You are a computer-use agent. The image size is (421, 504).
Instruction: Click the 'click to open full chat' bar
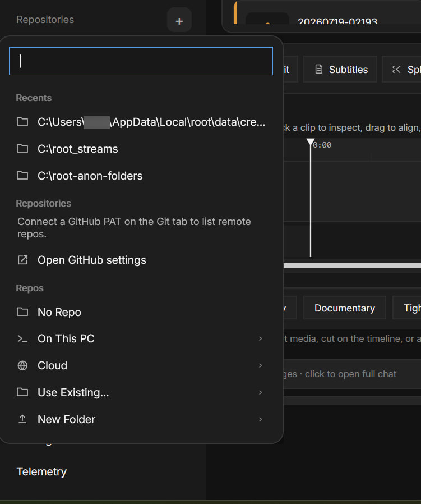[352, 374]
